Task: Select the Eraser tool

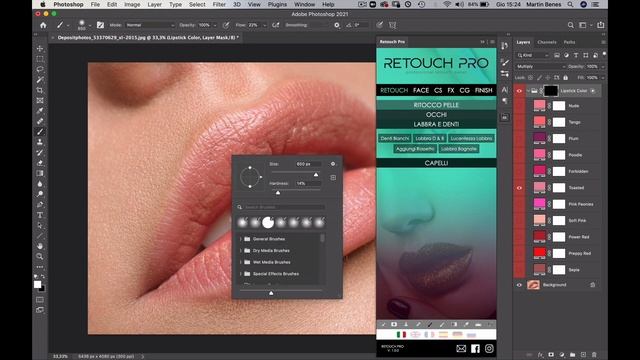Action: (40, 163)
